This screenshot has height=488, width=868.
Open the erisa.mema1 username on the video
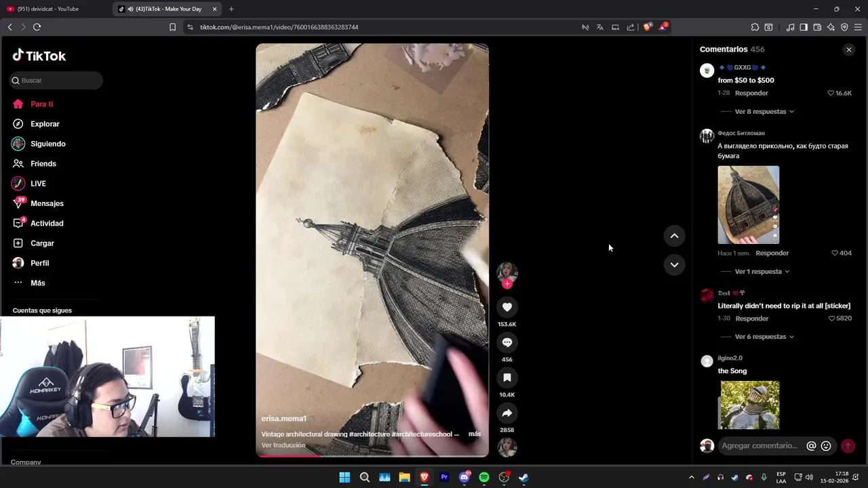(284, 419)
